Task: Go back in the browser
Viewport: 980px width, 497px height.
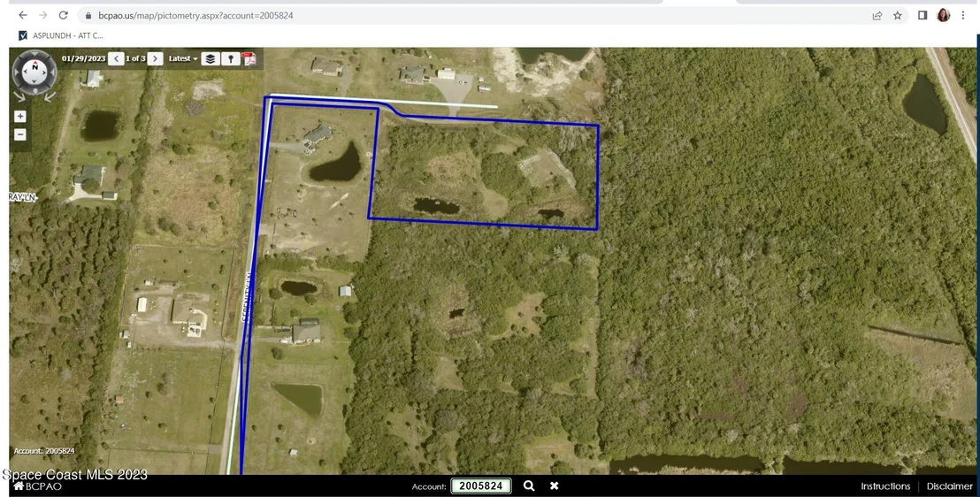Action: (22, 15)
